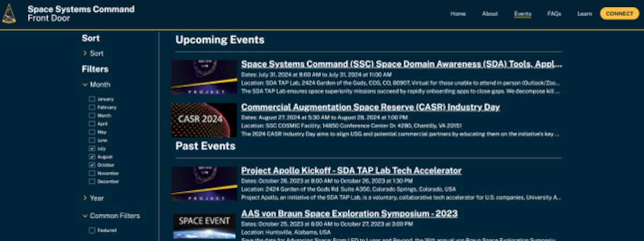Enable the January month filter

pyautogui.click(x=92, y=99)
